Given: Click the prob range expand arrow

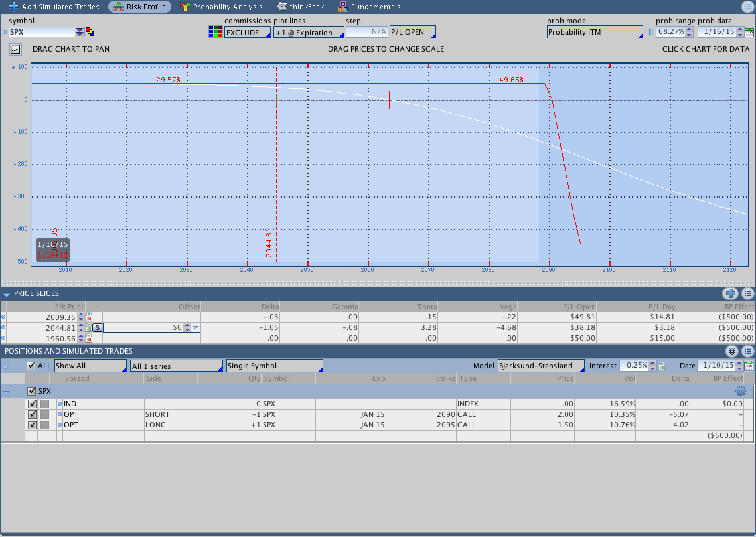Looking at the screenshot, I should coord(650,32).
